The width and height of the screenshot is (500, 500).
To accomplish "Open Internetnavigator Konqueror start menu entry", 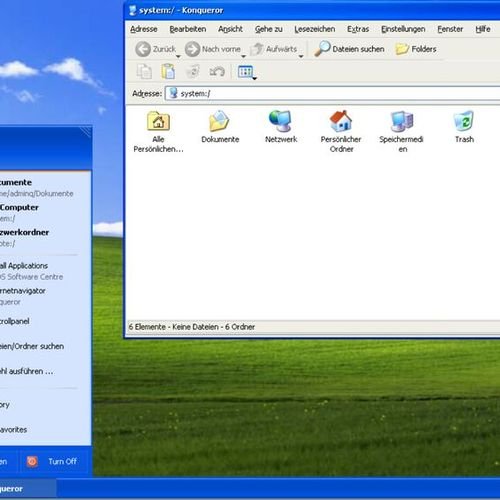I will tap(39, 296).
